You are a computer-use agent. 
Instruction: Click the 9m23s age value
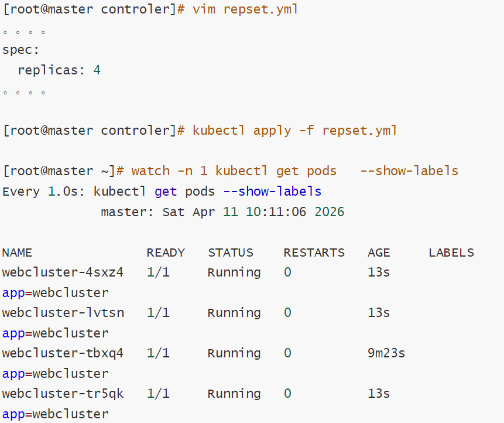pyautogui.click(x=386, y=353)
